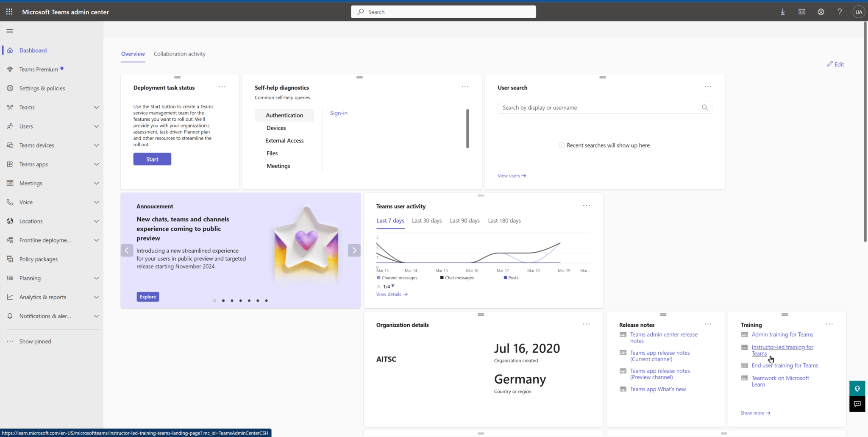Click the UA account avatar
868x437 pixels.
point(859,12)
